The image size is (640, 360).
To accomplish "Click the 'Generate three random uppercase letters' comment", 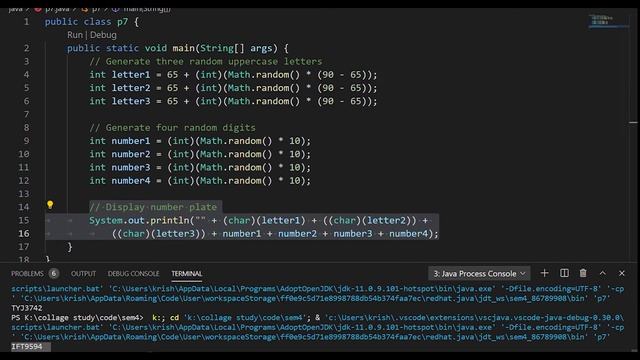I will (x=206, y=62).
